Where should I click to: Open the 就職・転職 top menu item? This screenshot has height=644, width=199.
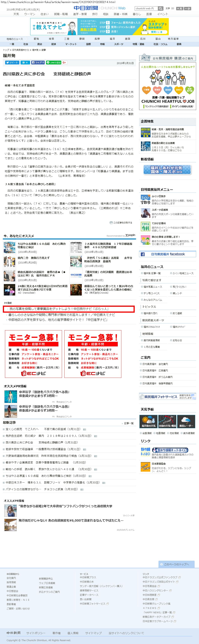pyautogui.click(x=61, y=14)
